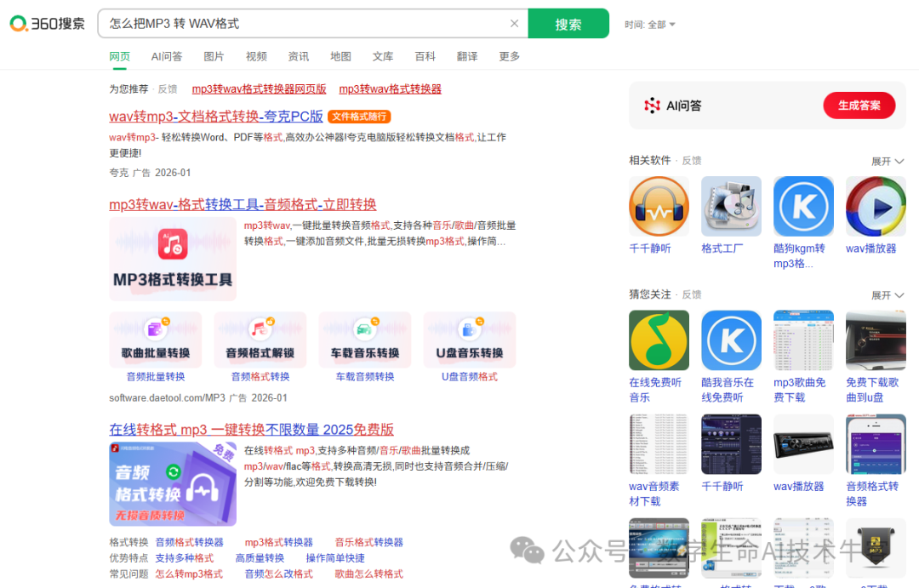Open the mp3歌曲免费下载 thumbnail icon
The image size is (919, 588).
tap(803, 340)
